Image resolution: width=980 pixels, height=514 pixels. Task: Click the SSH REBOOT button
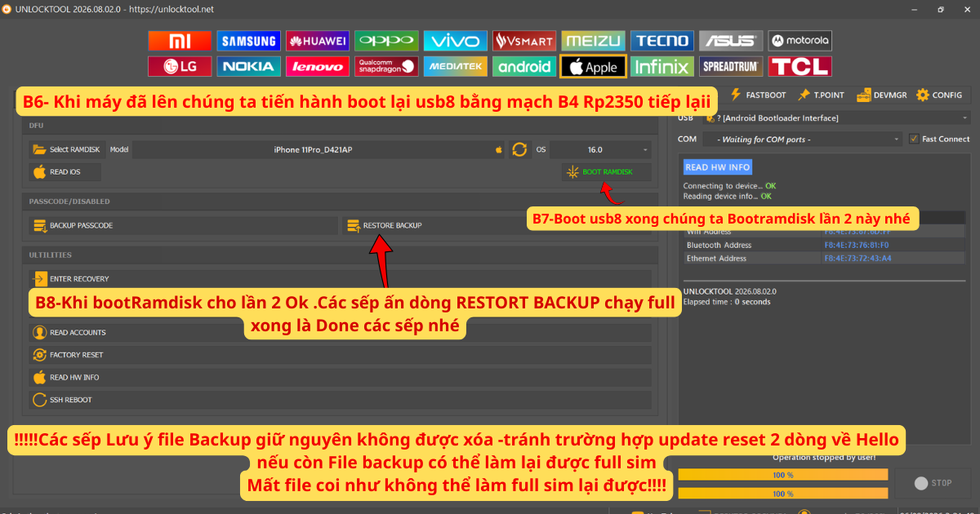pos(340,400)
